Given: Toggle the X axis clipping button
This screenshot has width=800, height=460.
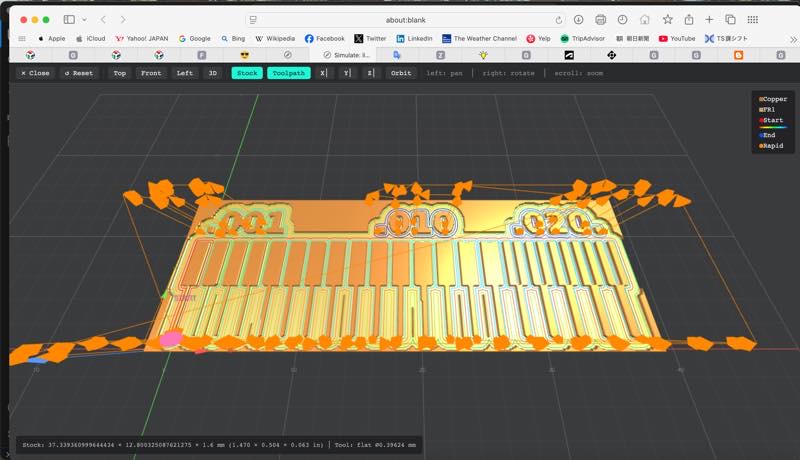Looking at the screenshot, I should (x=324, y=73).
